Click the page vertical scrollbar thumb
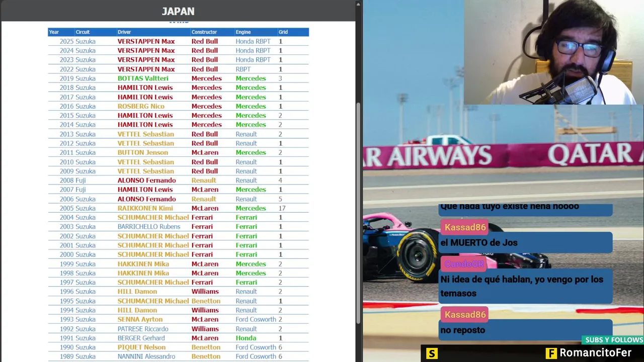 [358, 213]
